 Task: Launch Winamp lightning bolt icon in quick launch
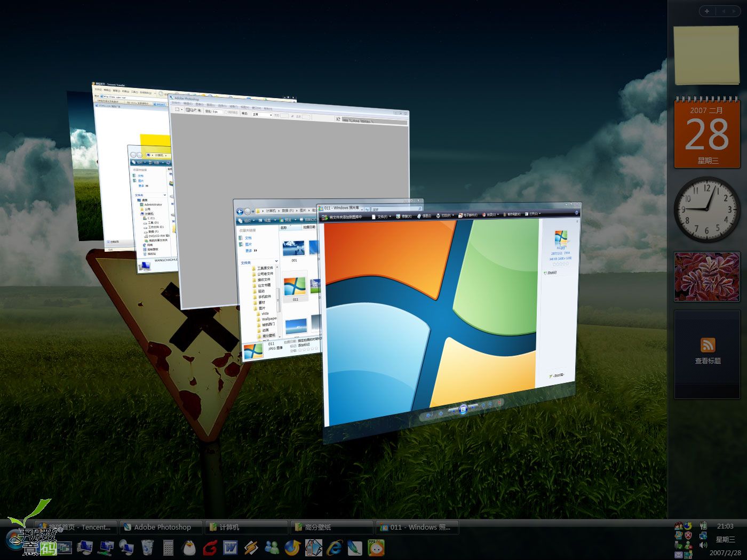click(251, 547)
